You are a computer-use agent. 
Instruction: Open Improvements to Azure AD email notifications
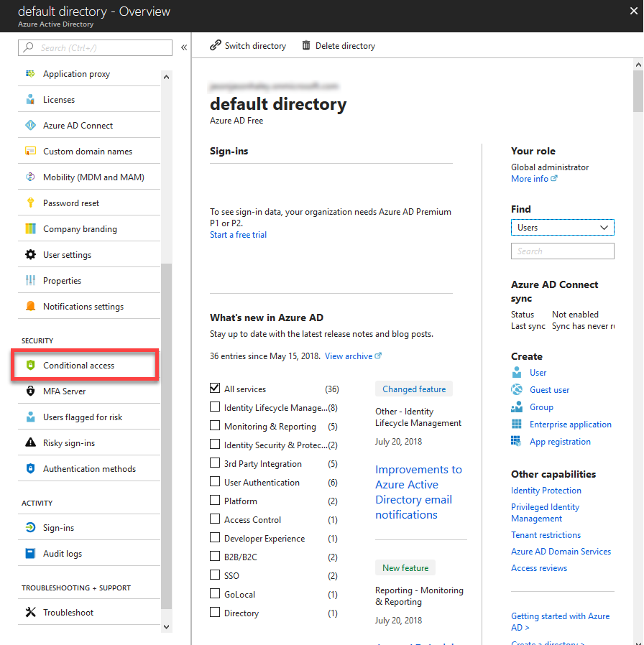[418, 492]
